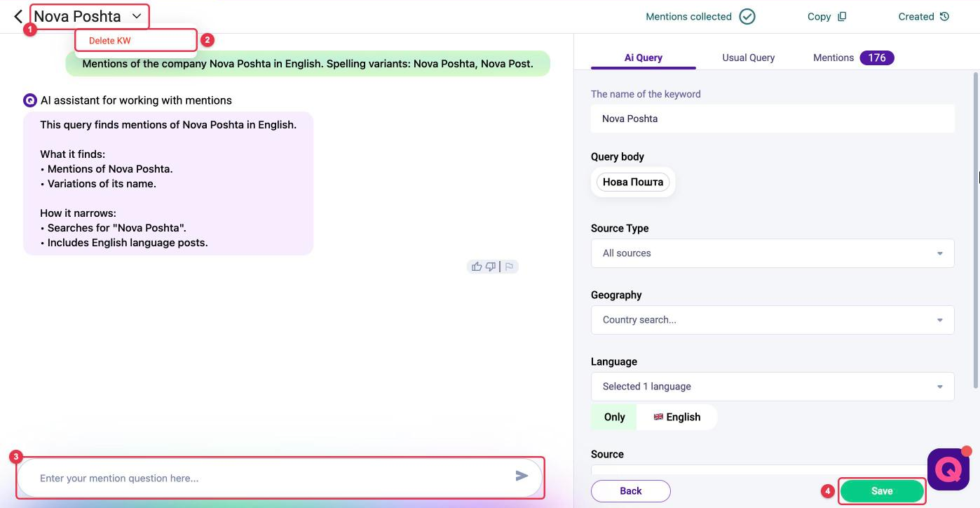Go back using the left arrow icon
The width and height of the screenshot is (980, 508).
18,16
